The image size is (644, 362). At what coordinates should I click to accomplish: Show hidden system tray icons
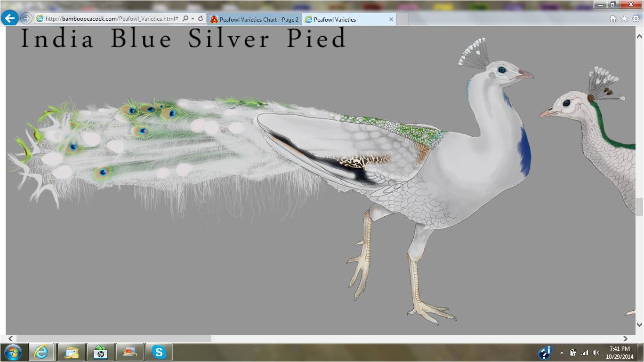[x=562, y=353]
